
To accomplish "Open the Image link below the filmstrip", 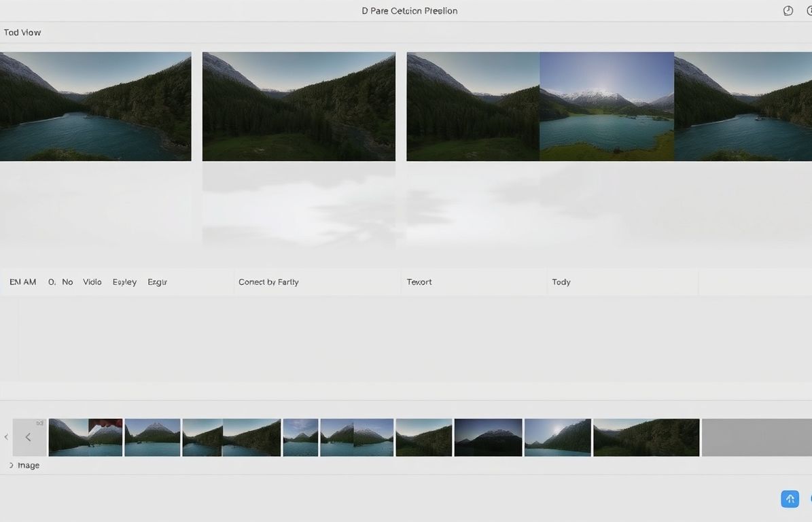I will pos(28,465).
